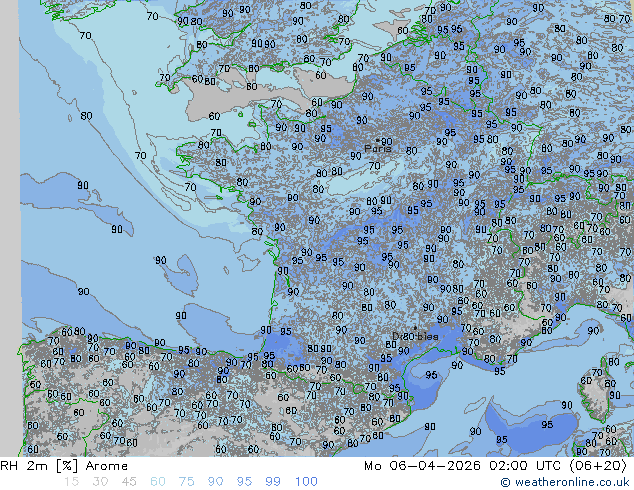634x490 pixels.
Task: Click the obscured city label in southern France
Action: tap(415, 337)
